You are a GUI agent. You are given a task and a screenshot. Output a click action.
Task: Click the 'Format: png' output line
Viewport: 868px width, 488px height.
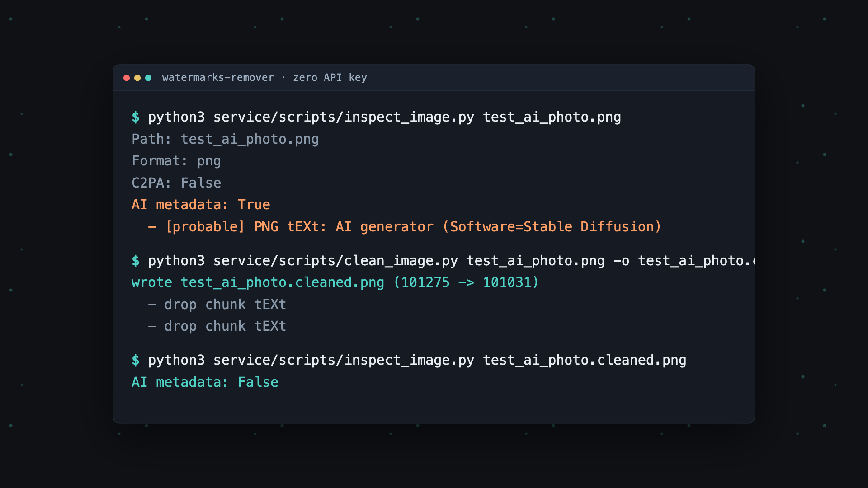pos(176,161)
